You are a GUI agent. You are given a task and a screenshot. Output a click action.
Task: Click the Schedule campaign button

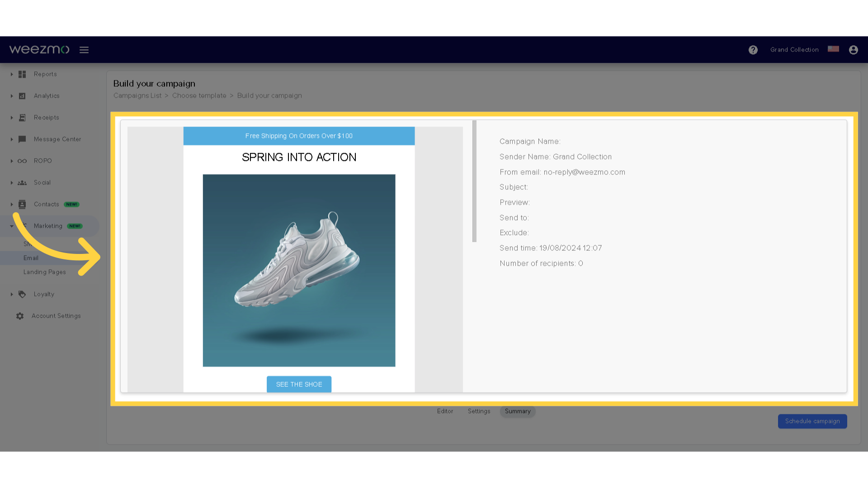[812, 421]
